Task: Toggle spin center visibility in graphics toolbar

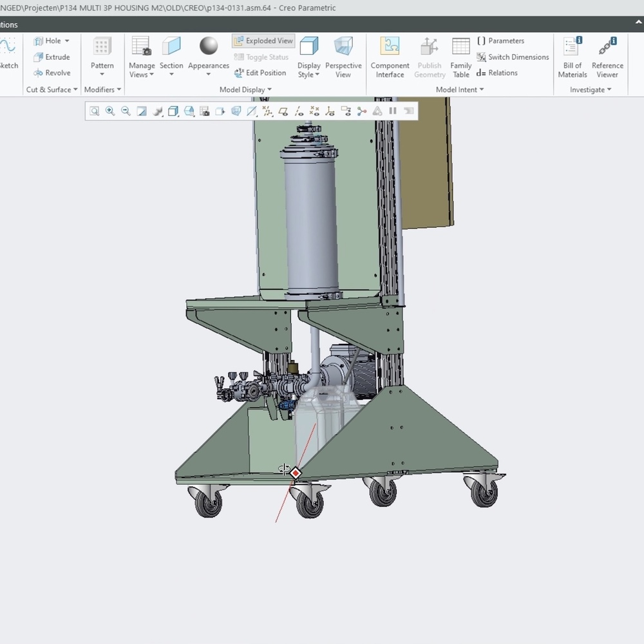Action: [362, 111]
